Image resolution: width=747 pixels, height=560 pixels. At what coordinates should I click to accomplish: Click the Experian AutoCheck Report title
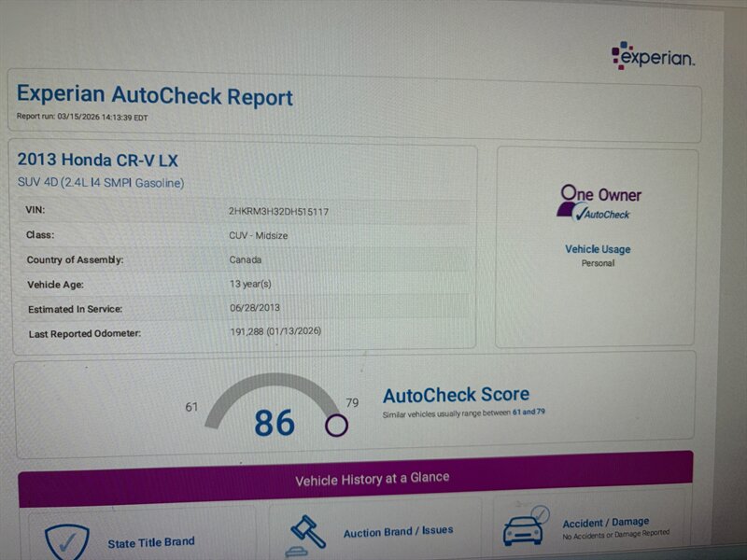(x=155, y=96)
